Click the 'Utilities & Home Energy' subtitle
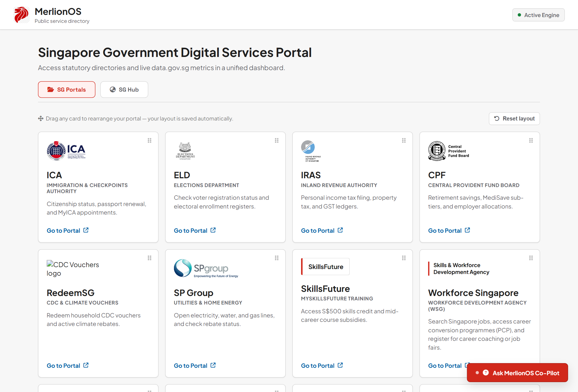Viewport: 578px width, 392px height. click(208, 303)
